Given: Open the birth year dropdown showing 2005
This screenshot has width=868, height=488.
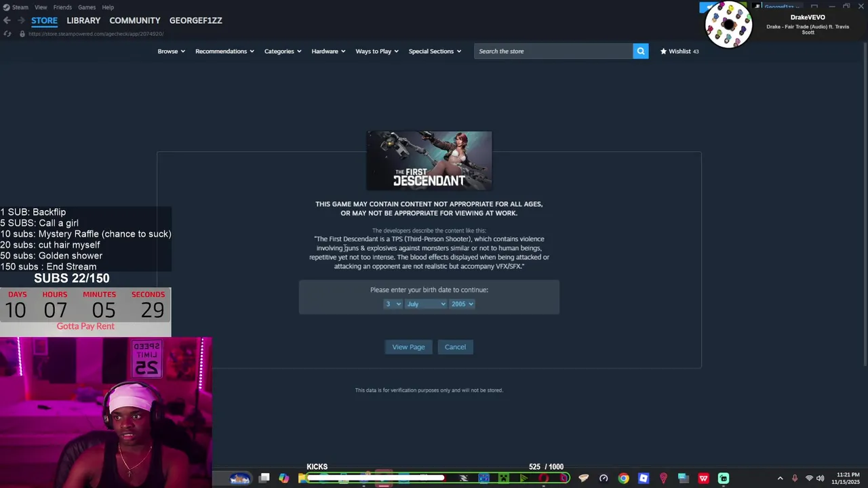Looking at the screenshot, I should coord(462,304).
